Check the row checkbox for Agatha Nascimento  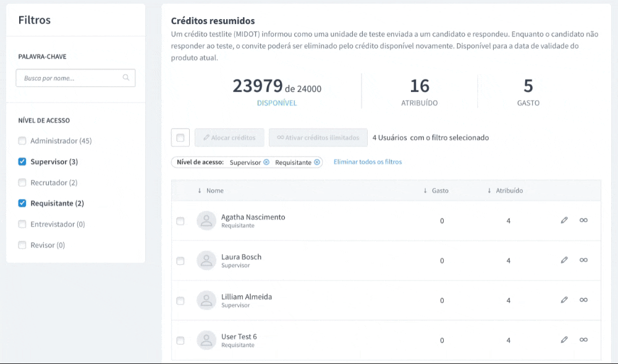180,221
